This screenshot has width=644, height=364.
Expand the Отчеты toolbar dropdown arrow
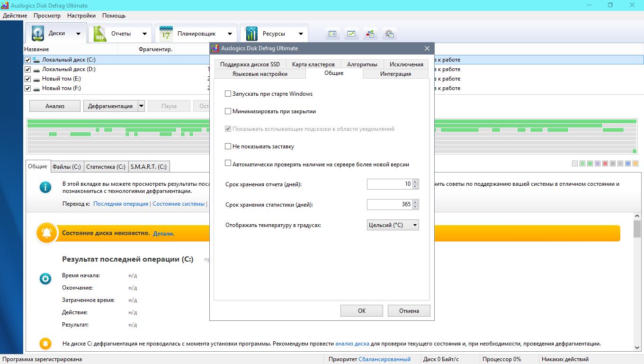[x=144, y=34]
